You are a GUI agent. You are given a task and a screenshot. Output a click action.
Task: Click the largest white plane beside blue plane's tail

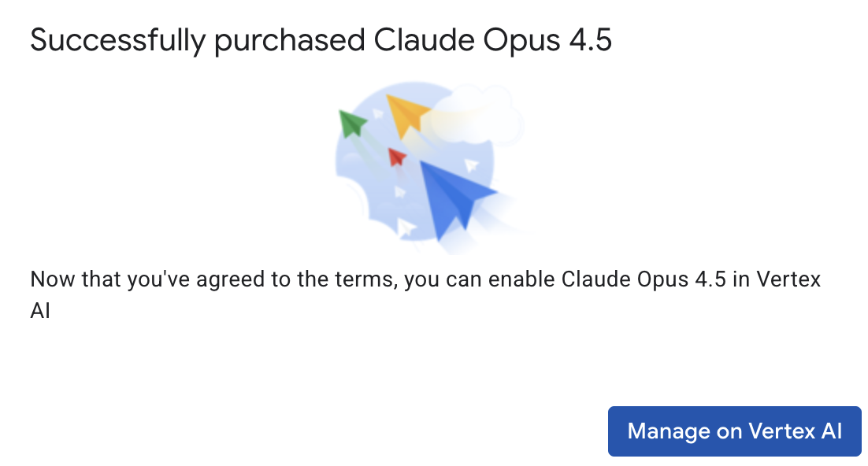pos(406,227)
